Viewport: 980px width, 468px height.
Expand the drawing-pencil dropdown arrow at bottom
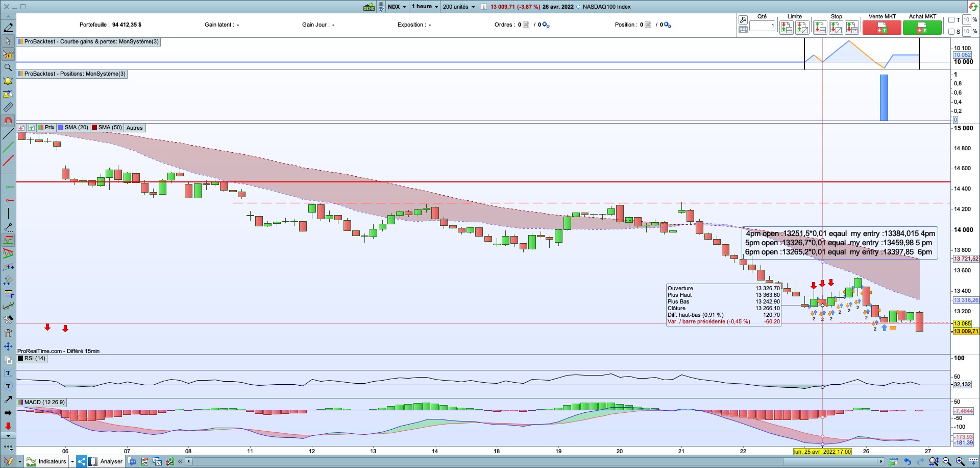tap(20, 461)
